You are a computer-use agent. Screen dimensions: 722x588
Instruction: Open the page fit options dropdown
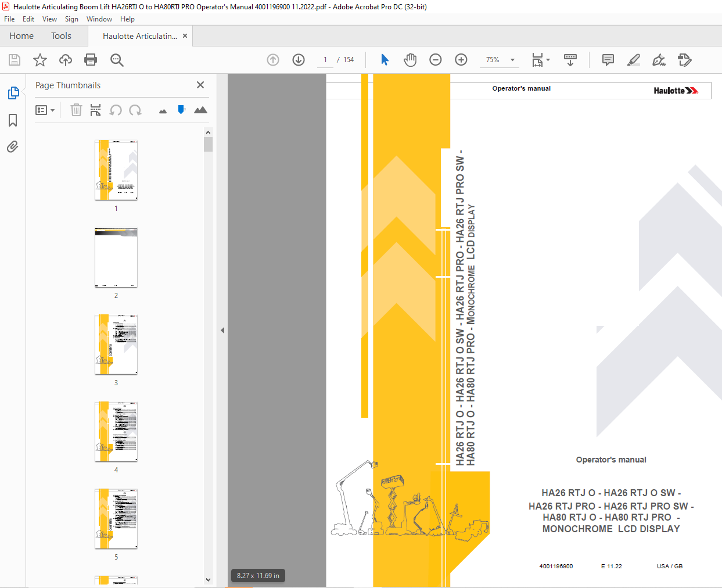click(x=540, y=60)
